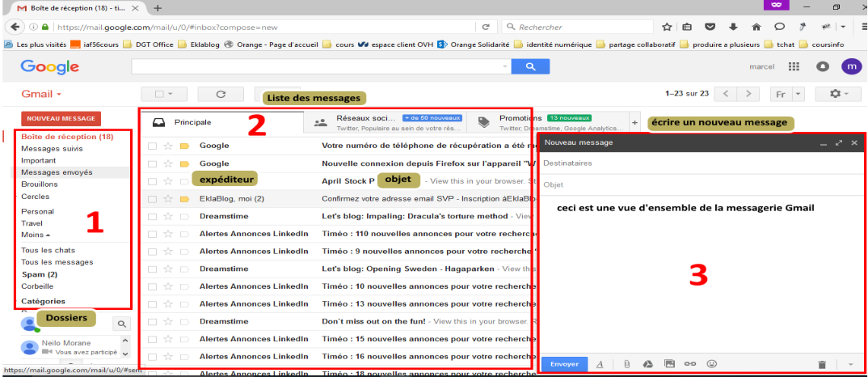Insert an emoticon in the message
The width and height of the screenshot is (868, 377).
coord(712,364)
